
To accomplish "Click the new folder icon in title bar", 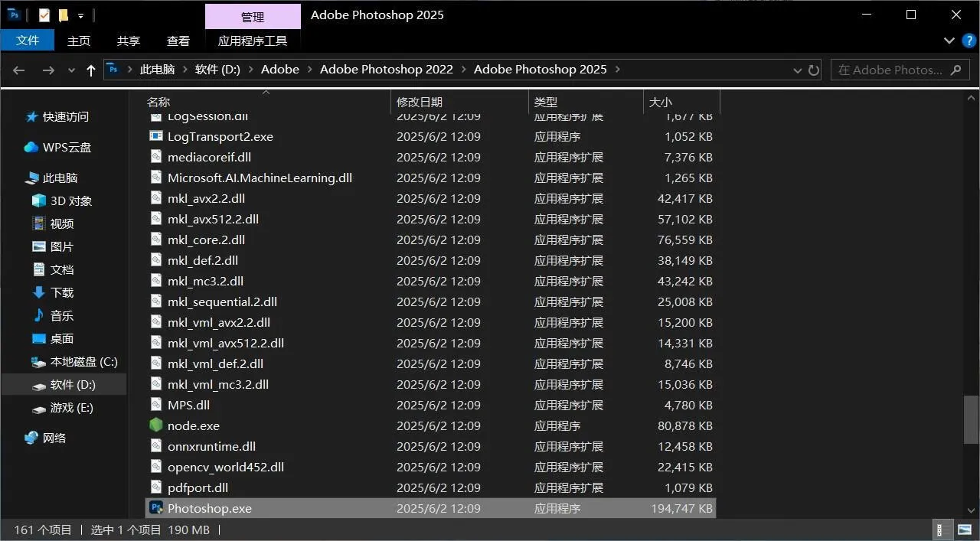I will click(x=64, y=15).
